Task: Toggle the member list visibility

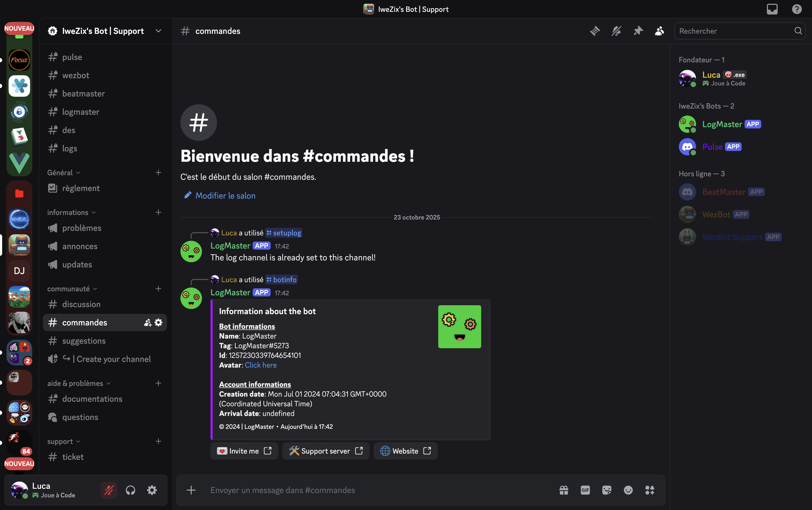Action: [x=660, y=31]
